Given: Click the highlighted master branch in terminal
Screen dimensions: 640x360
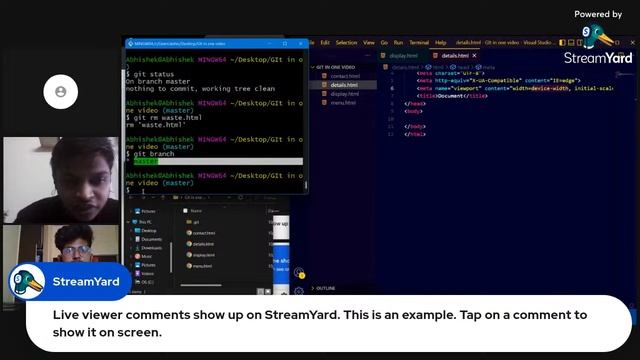Looking at the screenshot, I should (x=146, y=162).
